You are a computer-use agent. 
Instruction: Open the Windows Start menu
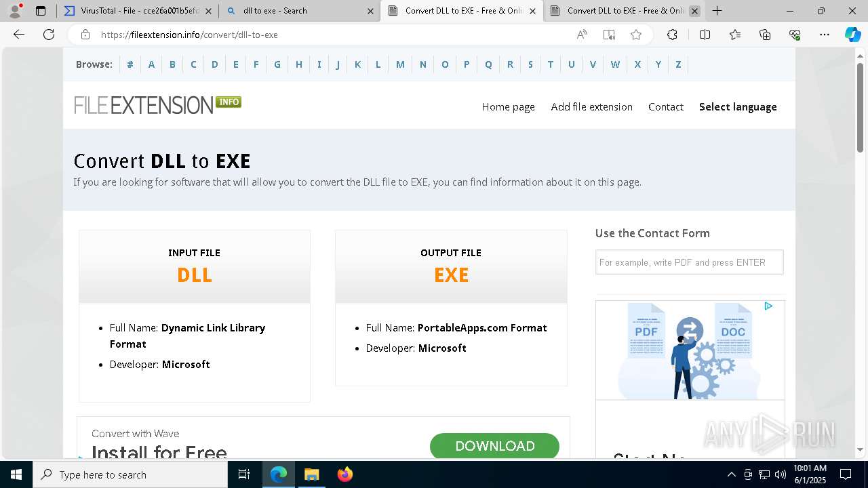coord(16,474)
